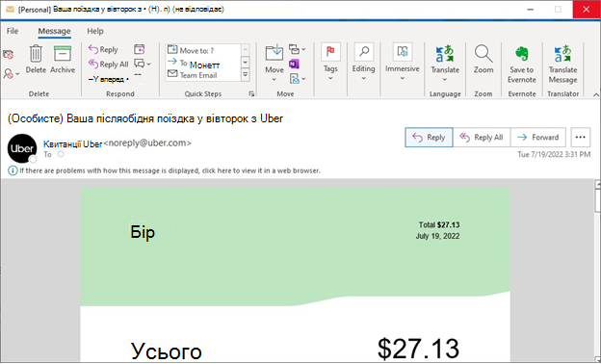Select the 'Team Email' quick step
The image size is (601, 364).
click(203, 75)
